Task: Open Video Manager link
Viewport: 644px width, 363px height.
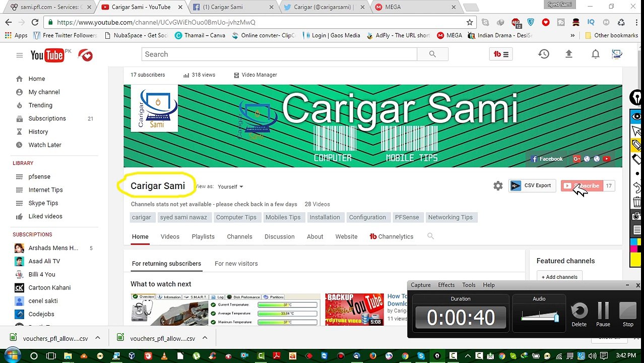Action: tap(255, 75)
